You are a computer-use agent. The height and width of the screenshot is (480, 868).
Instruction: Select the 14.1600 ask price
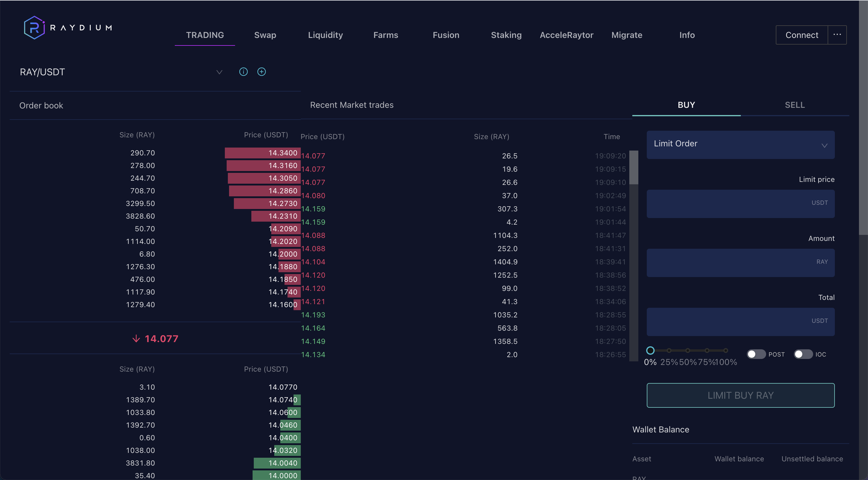point(283,305)
